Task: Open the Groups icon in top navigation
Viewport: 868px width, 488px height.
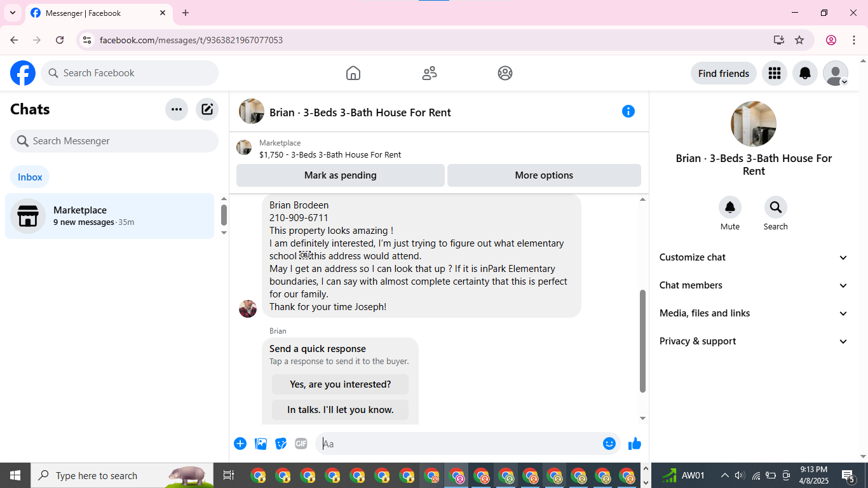Action: pyautogui.click(x=505, y=73)
